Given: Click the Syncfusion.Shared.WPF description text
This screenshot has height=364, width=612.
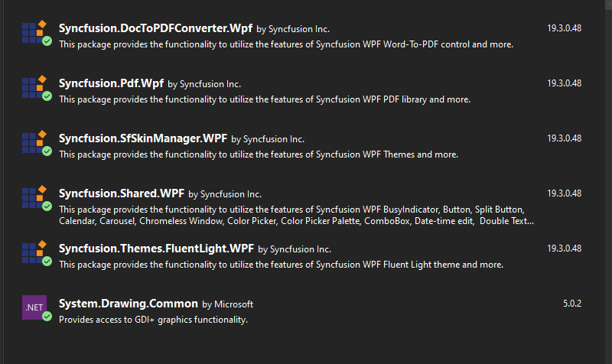Looking at the screenshot, I should (x=296, y=215).
